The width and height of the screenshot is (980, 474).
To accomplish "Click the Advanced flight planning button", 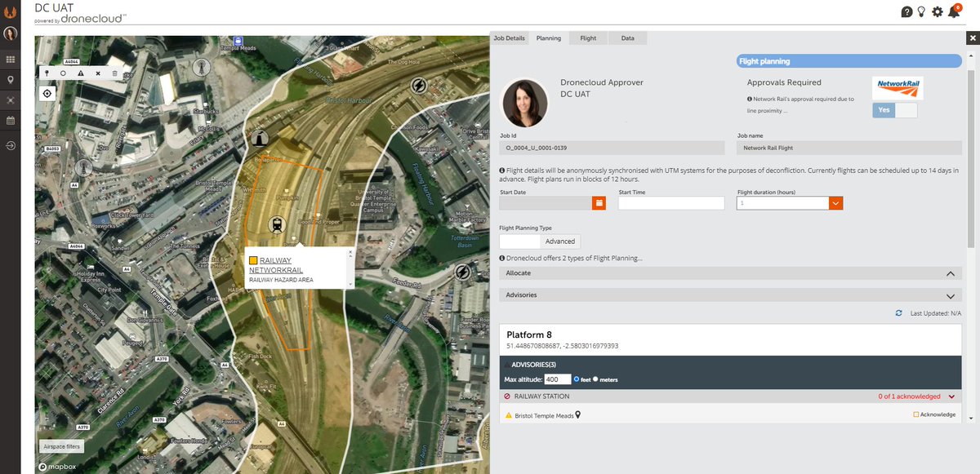I will [x=560, y=241].
